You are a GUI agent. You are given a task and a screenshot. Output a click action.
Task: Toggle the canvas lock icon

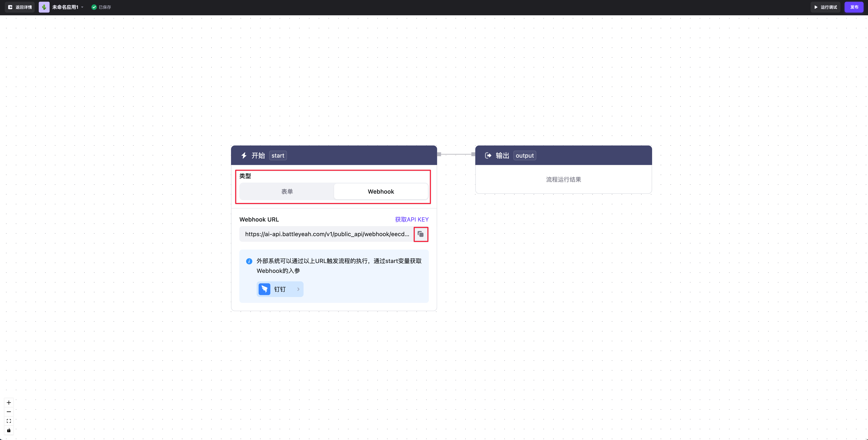pyautogui.click(x=9, y=430)
